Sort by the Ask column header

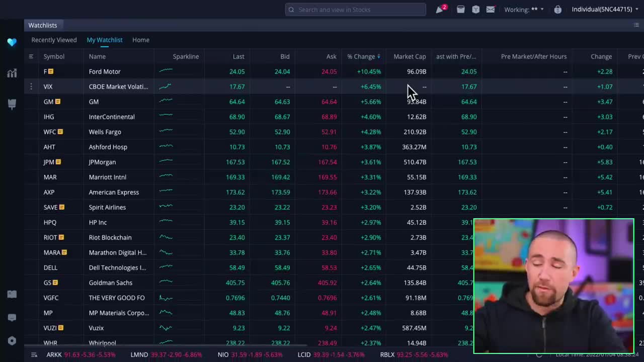click(x=331, y=56)
